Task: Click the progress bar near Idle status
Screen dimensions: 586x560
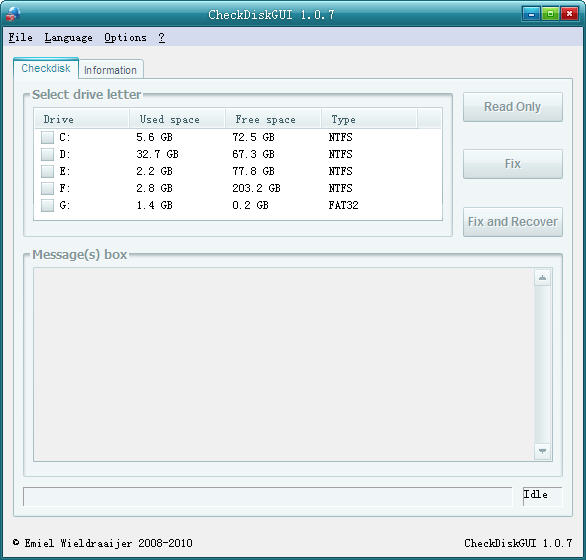Action: coord(268,496)
